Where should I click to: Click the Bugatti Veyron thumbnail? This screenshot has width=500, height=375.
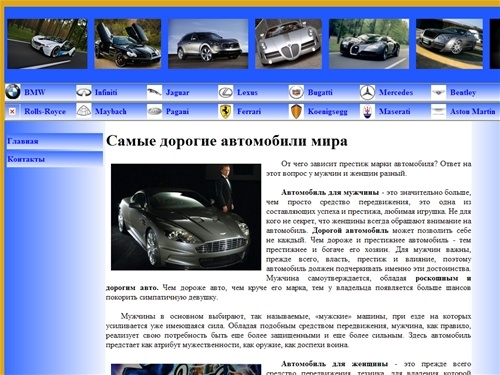369,44
